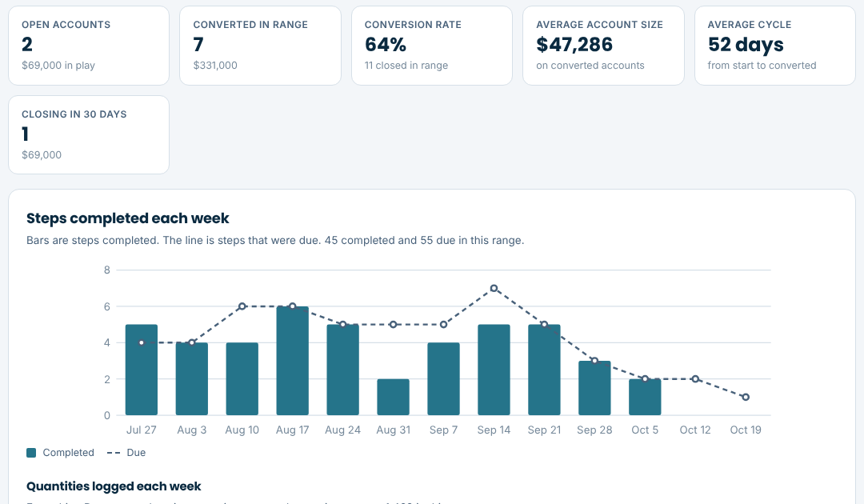Select the Sep 14 completed bar
864x504 pixels.
494,370
